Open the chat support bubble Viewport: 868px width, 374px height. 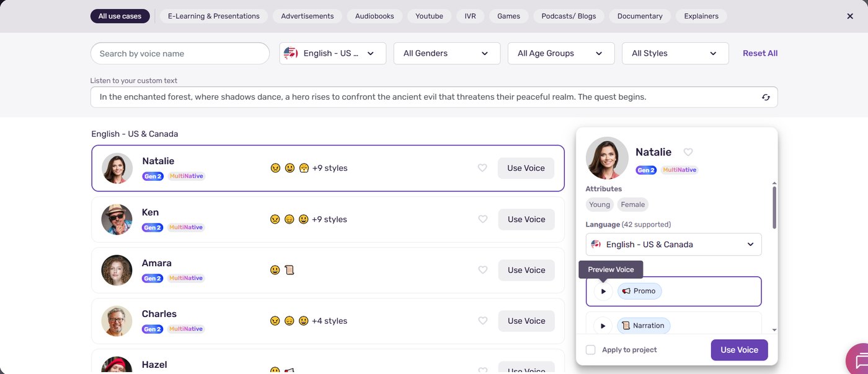(859, 360)
